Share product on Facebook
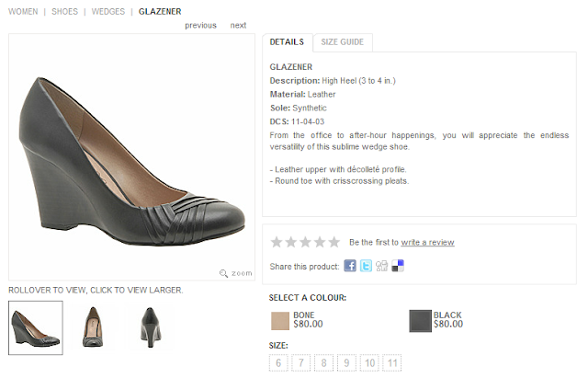This screenshot has height=378, width=588. (350, 266)
